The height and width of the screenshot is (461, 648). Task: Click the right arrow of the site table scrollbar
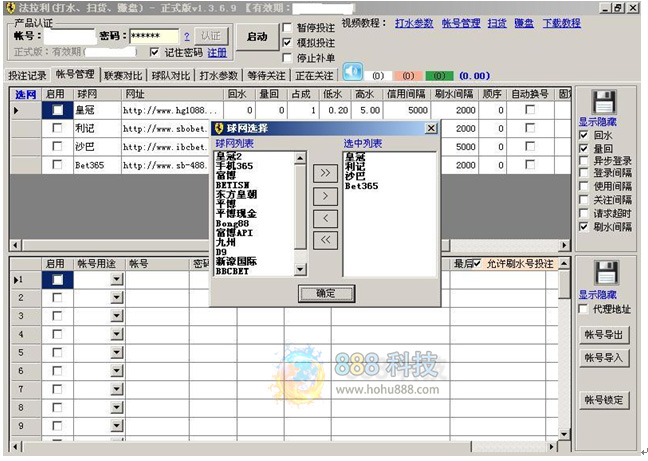click(564, 245)
